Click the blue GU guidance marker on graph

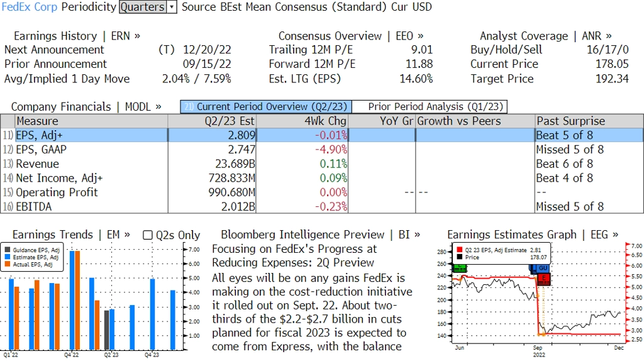543,268
